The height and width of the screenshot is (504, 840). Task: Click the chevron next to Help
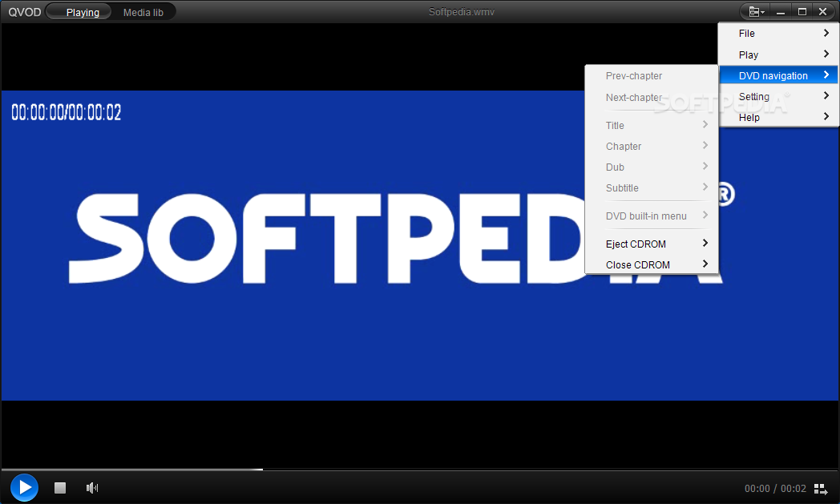click(826, 116)
